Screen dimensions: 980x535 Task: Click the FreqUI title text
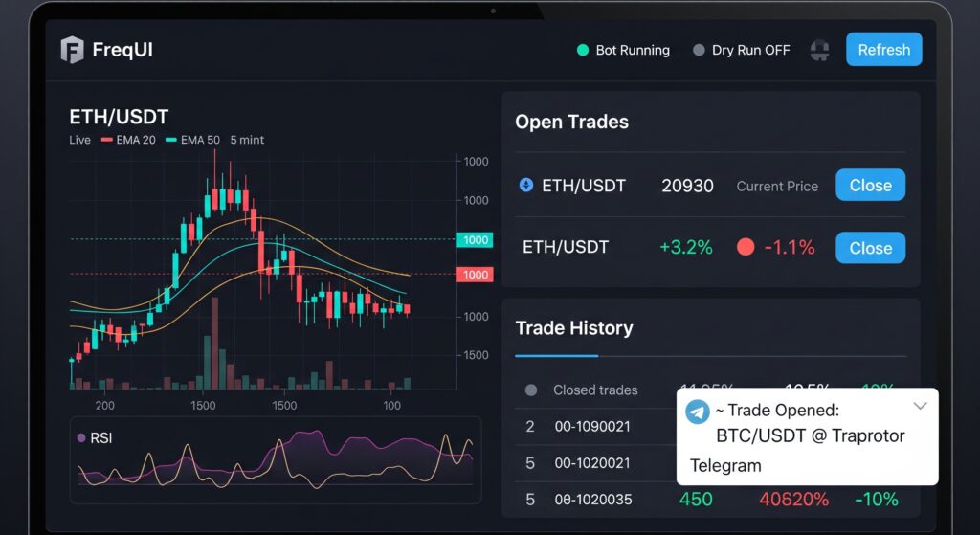pos(122,50)
